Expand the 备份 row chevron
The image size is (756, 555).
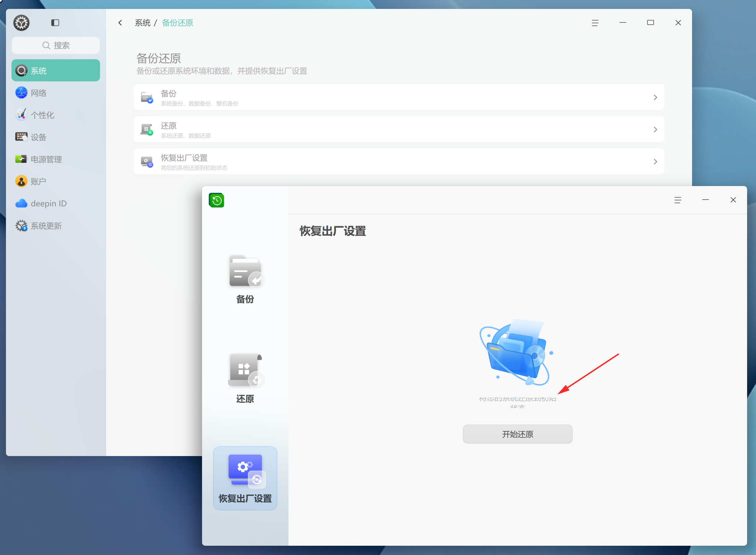[655, 97]
